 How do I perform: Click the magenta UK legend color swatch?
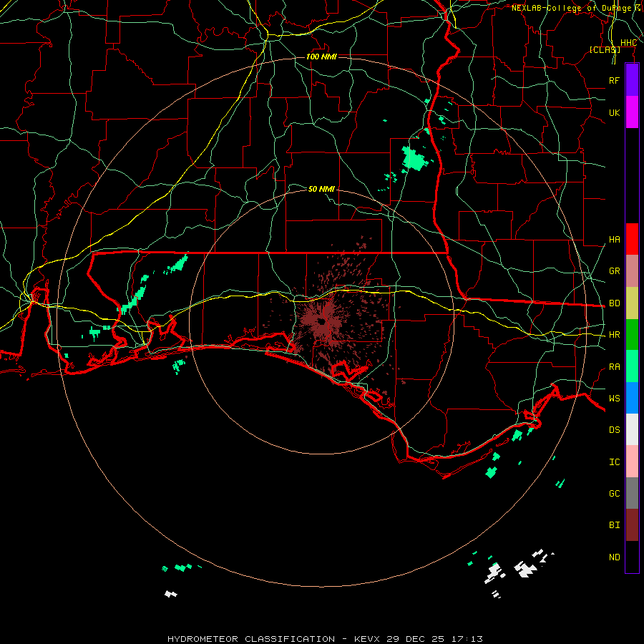click(632, 112)
